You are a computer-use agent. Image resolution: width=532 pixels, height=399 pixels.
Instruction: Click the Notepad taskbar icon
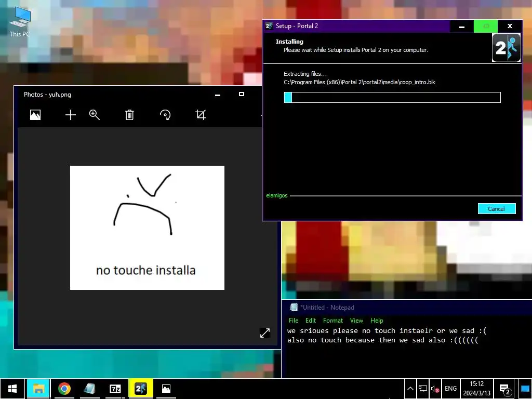pos(89,389)
